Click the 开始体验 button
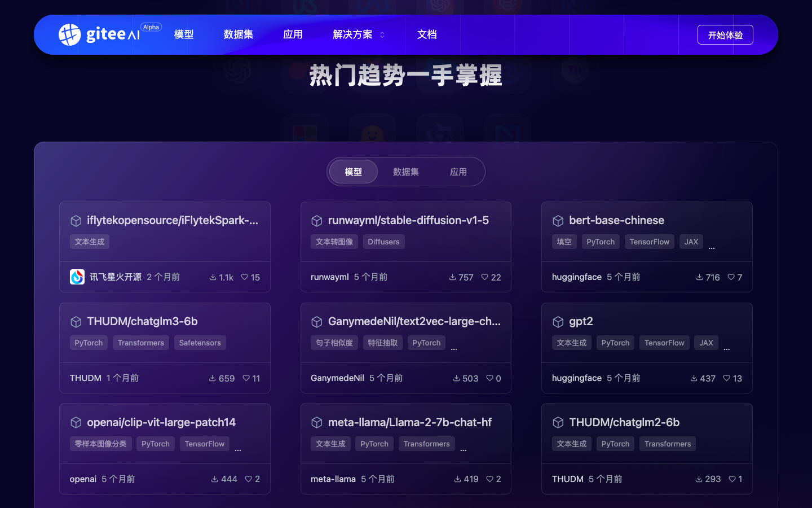 tap(725, 35)
